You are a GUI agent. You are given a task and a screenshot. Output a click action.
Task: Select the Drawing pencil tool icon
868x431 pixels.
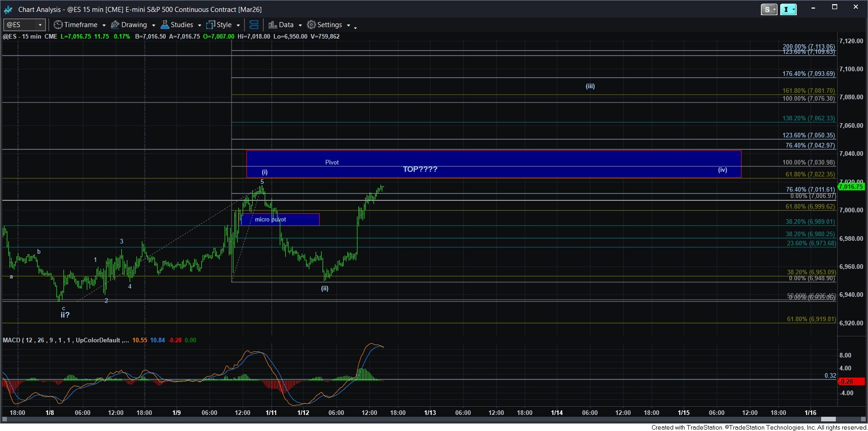115,25
